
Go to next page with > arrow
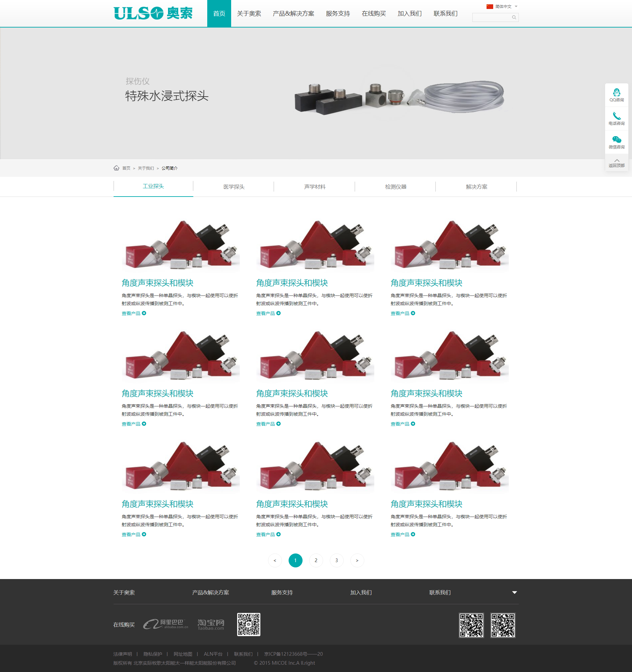click(x=357, y=560)
